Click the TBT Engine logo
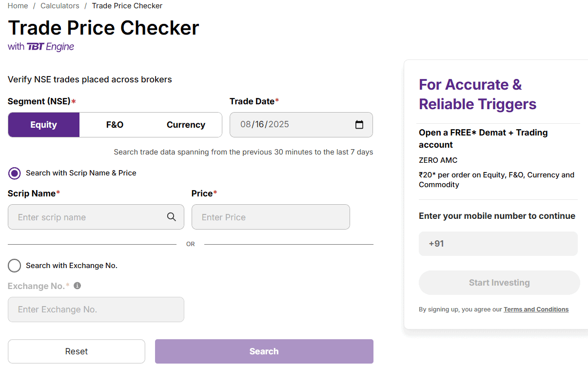 51,47
